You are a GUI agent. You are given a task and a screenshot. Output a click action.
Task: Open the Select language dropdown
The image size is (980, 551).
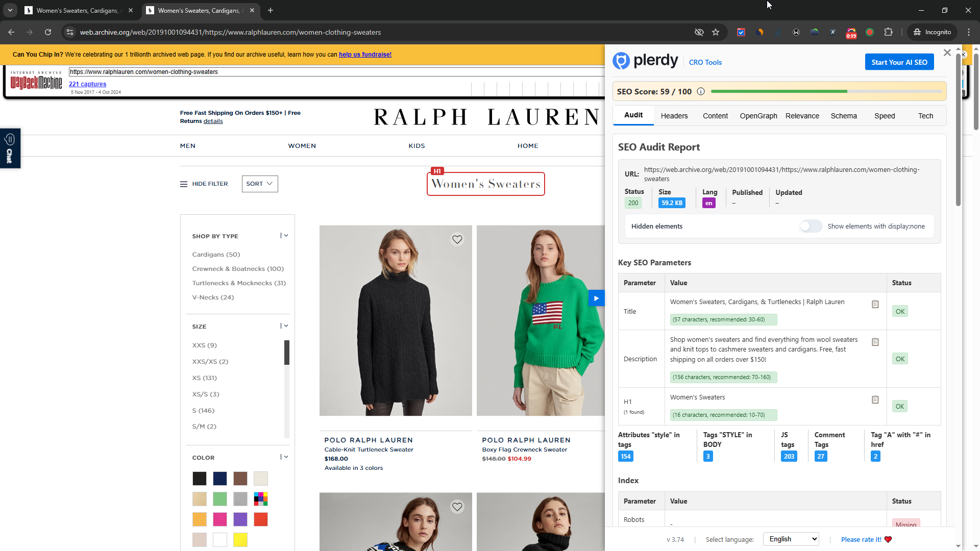[791, 539]
